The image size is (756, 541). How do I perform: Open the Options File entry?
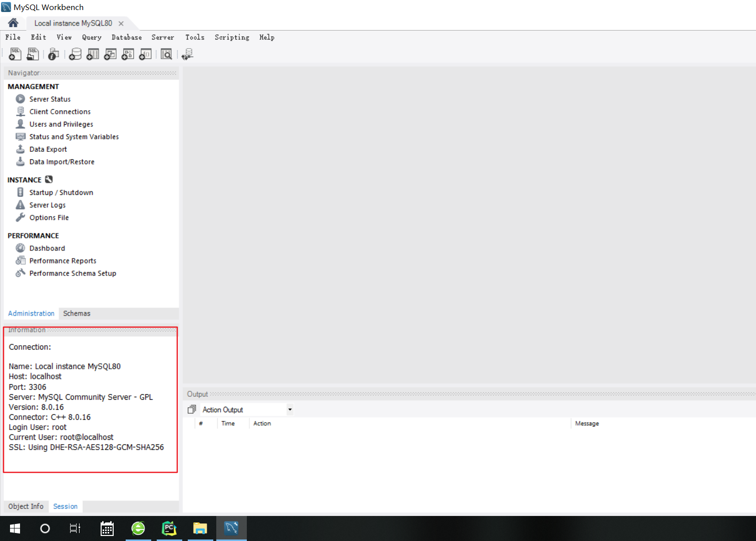(x=49, y=217)
